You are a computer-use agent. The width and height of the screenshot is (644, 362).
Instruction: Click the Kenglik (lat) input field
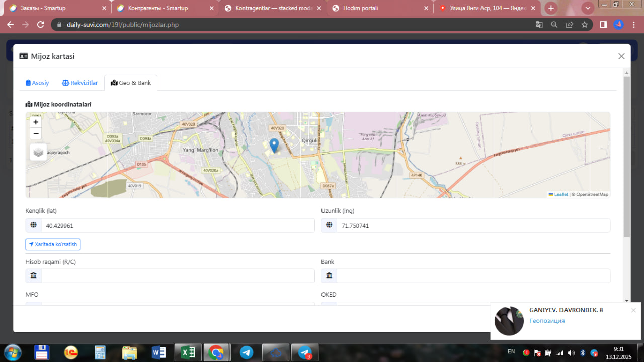[x=177, y=226]
